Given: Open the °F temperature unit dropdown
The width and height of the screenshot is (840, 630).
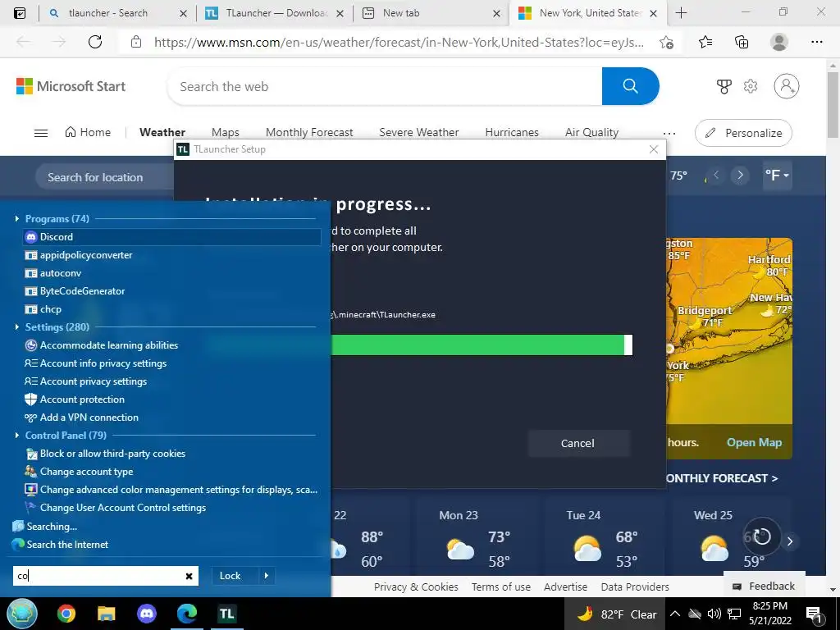Looking at the screenshot, I should (777, 176).
